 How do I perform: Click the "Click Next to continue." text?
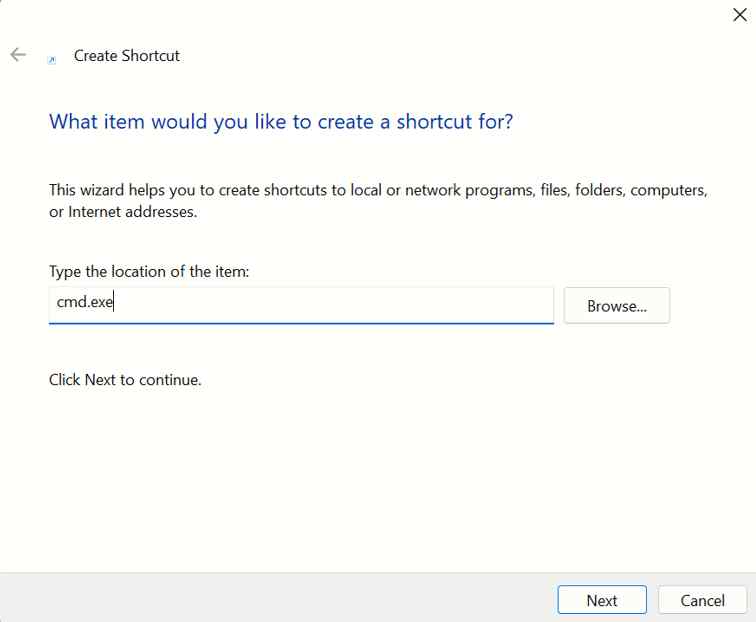125,380
